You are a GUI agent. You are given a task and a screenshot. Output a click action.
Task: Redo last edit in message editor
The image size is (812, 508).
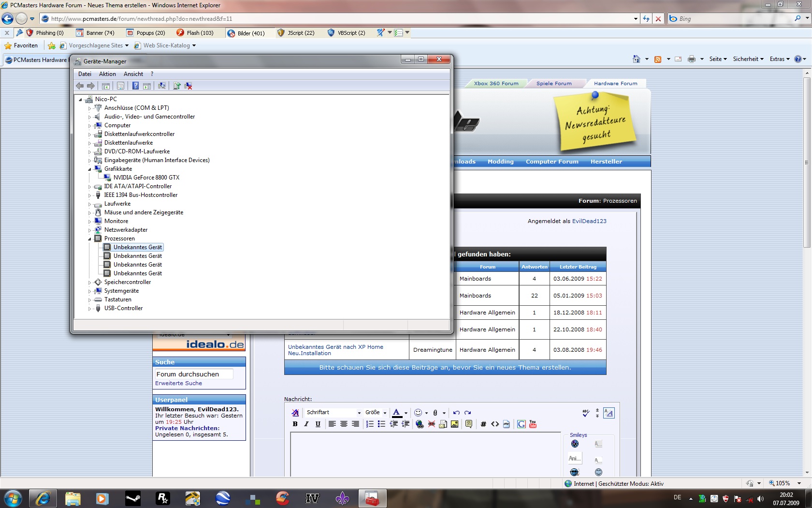pyautogui.click(x=467, y=413)
